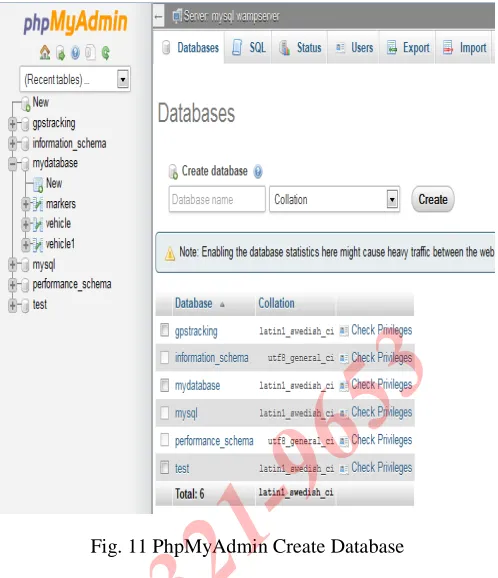498x578 pixels.
Task: Expand the vehicle1 table node
Action: 25,244
